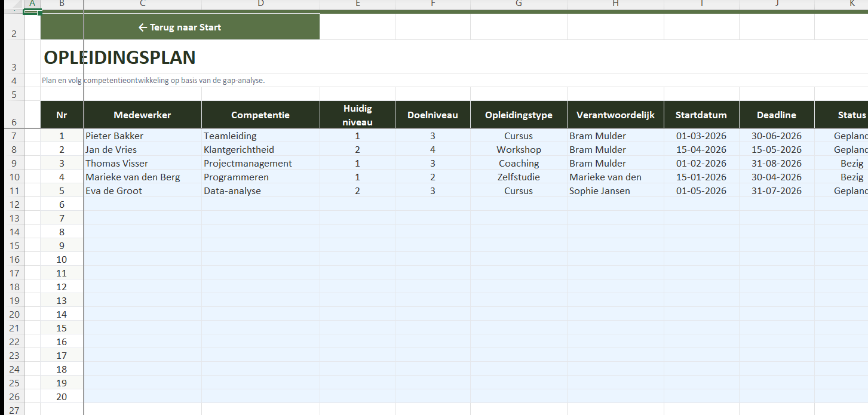868x415 pixels.
Task: Click the 15-04-2026 startdatum cell
Action: coord(701,150)
